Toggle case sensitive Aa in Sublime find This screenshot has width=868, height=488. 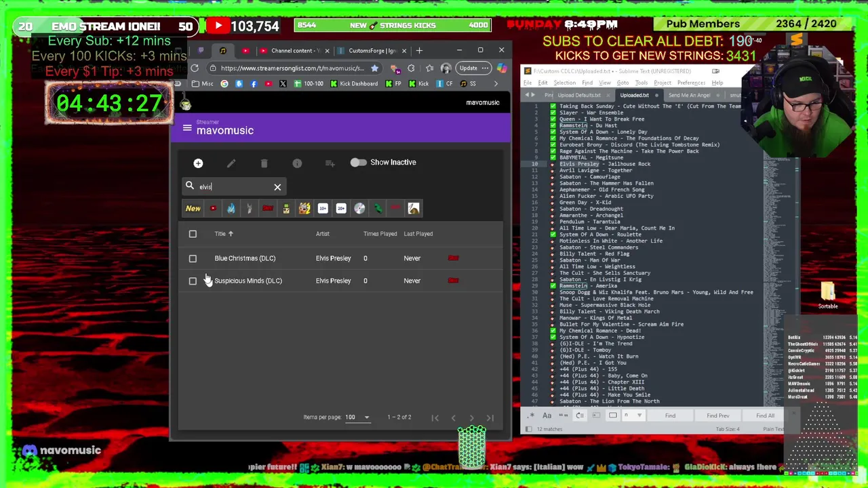click(x=547, y=415)
